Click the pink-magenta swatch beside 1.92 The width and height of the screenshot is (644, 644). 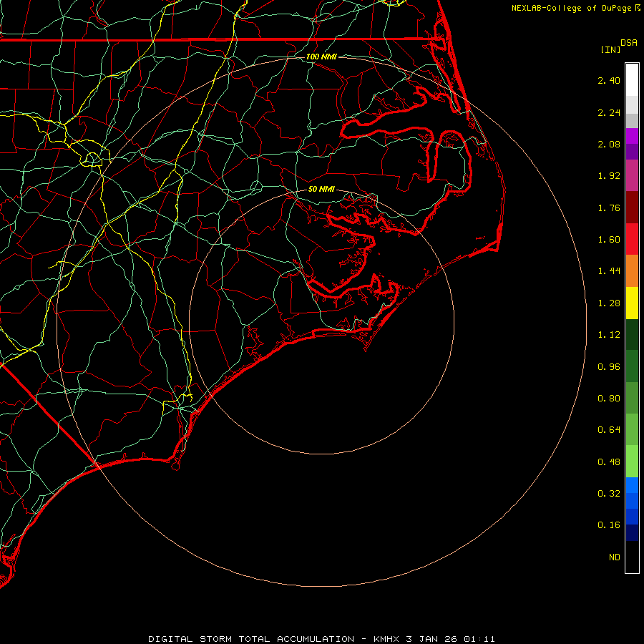click(x=632, y=175)
